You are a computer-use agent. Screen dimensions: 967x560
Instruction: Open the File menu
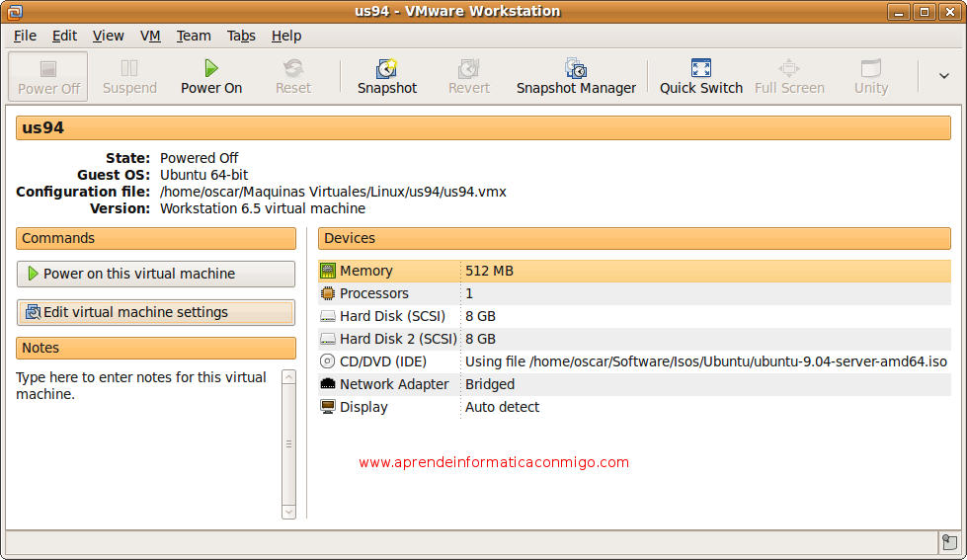tap(25, 36)
